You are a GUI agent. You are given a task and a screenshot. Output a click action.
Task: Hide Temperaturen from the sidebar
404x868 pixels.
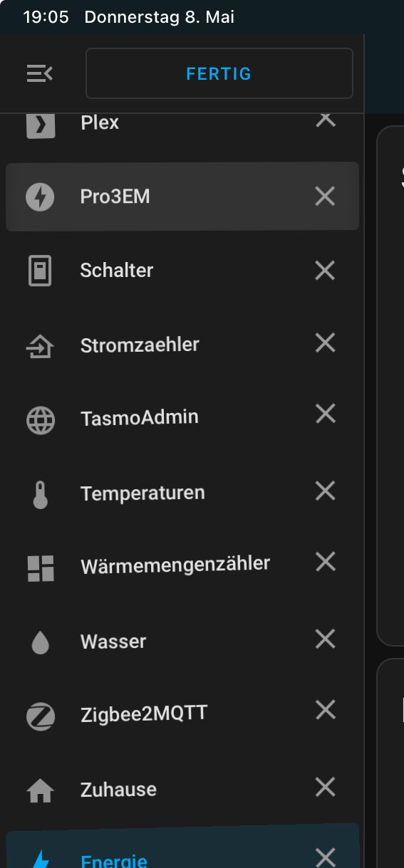pyautogui.click(x=325, y=491)
